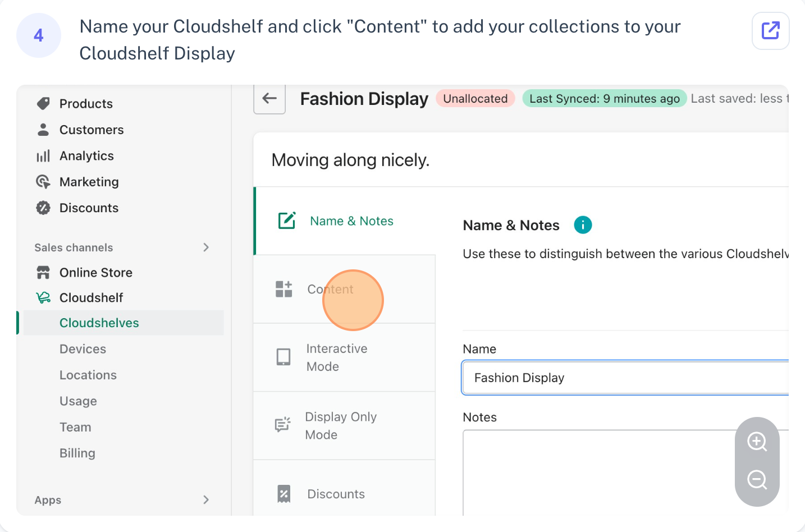The image size is (805, 532).
Task: Click the Discounts badge icon in the sidebar
Action: (x=43, y=208)
